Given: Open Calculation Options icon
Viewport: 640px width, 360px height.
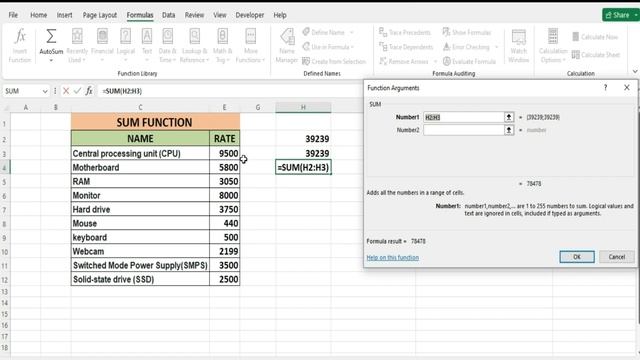Looking at the screenshot, I should 553,36.
